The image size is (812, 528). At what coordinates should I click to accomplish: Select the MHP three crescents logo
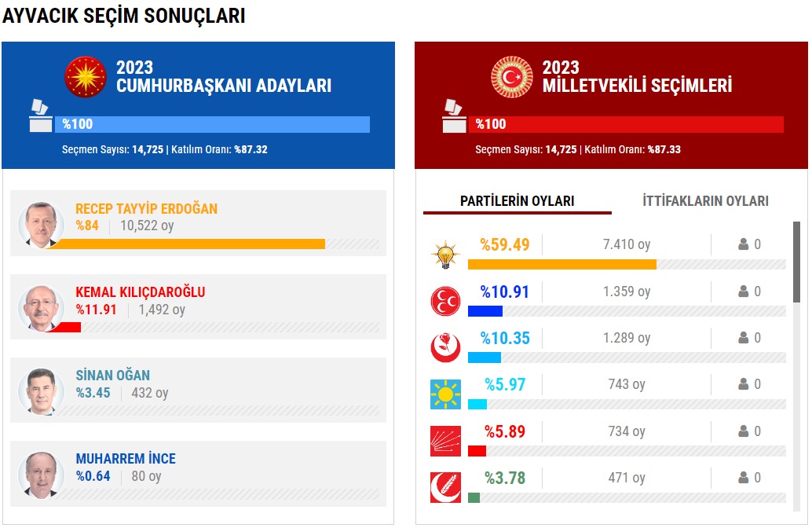pyautogui.click(x=445, y=301)
